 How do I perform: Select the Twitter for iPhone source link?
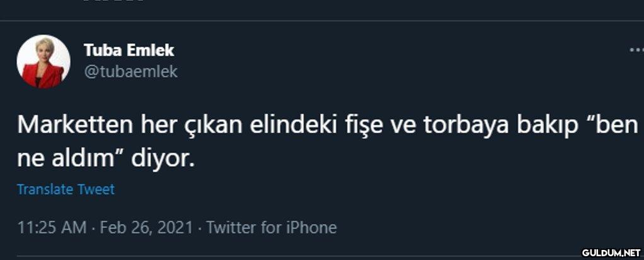(271, 227)
